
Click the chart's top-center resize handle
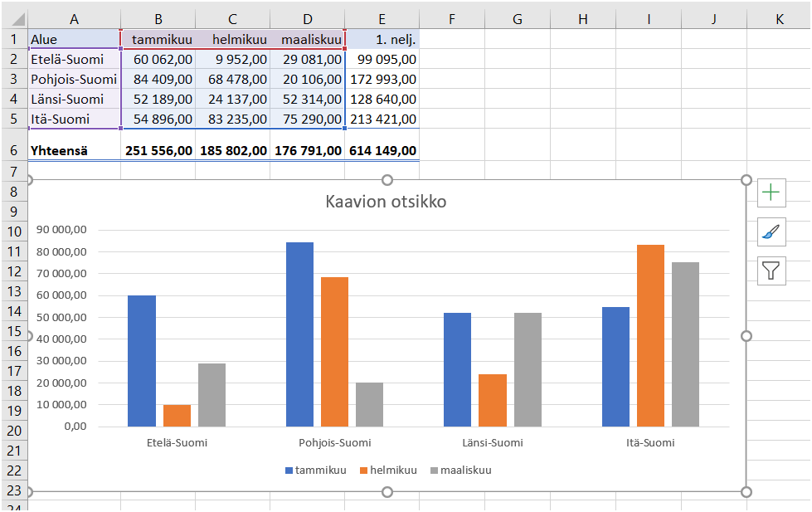pos(387,180)
